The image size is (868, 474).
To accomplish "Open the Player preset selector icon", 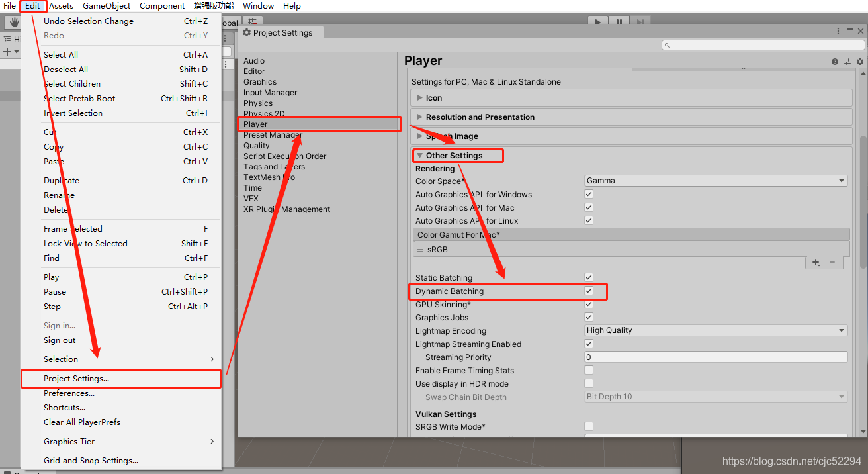I will click(847, 62).
